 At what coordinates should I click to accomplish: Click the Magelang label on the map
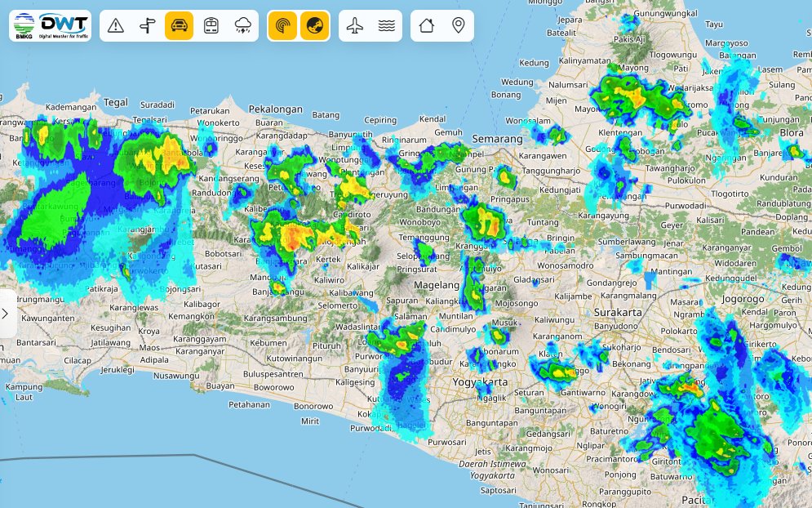pyautogui.click(x=437, y=285)
